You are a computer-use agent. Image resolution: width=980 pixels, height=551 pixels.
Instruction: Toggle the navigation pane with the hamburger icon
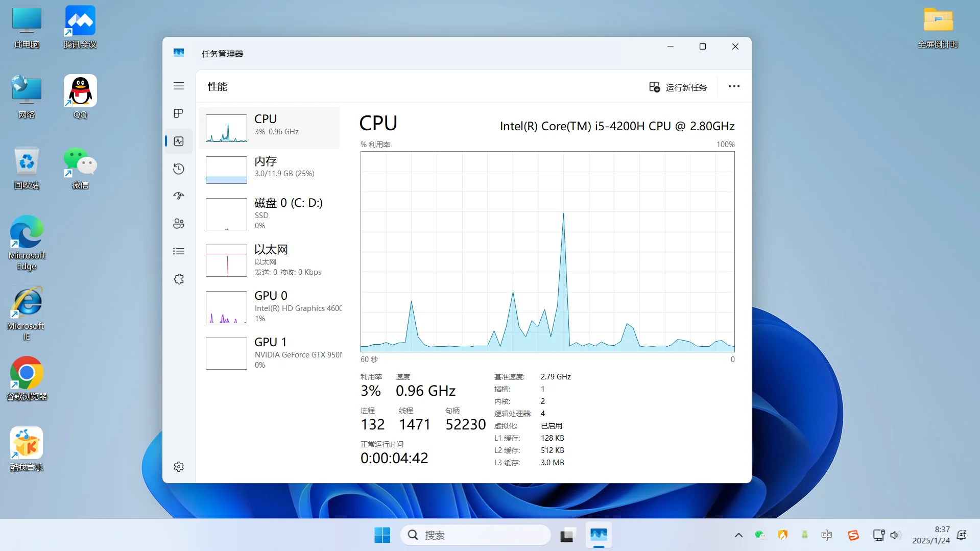178,86
